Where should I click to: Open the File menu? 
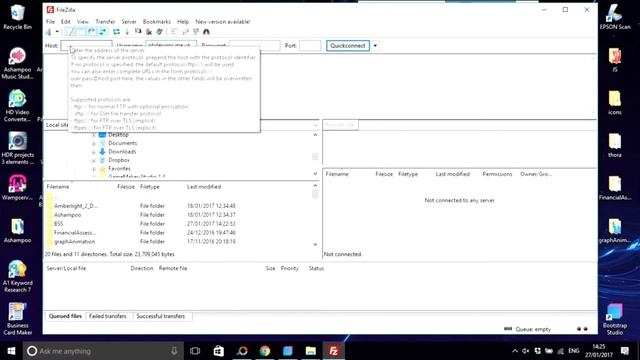pos(50,22)
